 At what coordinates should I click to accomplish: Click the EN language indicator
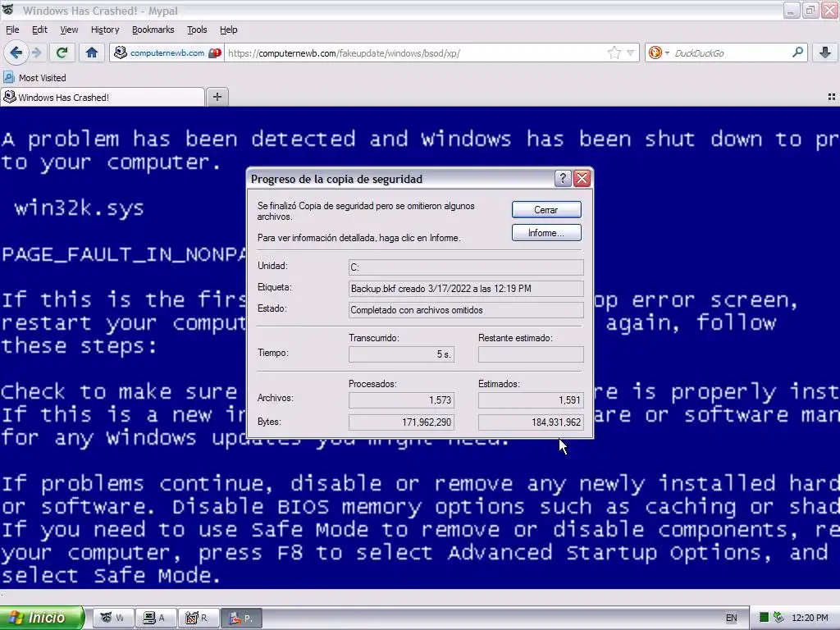pyautogui.click(x=731, y=618)
